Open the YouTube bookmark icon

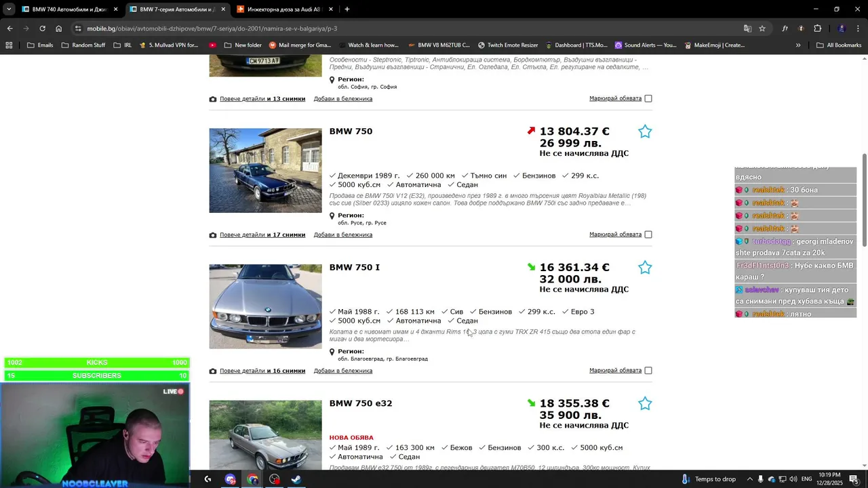point(213,45)
